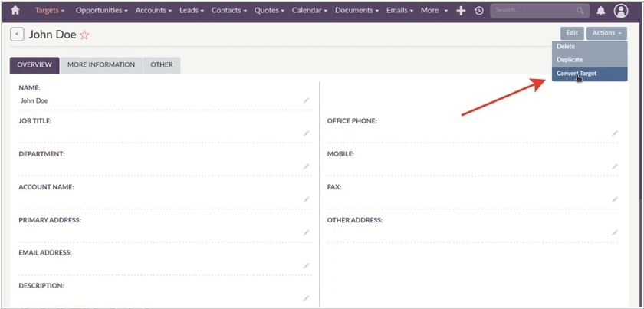The width and height of the screenshot is (644, 309).
Task: Expand the Emails menu
Action: coord(399,11)
